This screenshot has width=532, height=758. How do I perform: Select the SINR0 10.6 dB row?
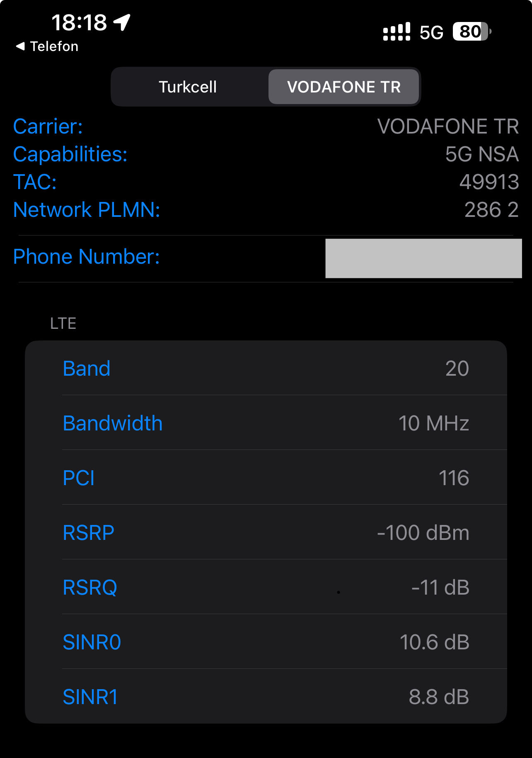[266, 642]
